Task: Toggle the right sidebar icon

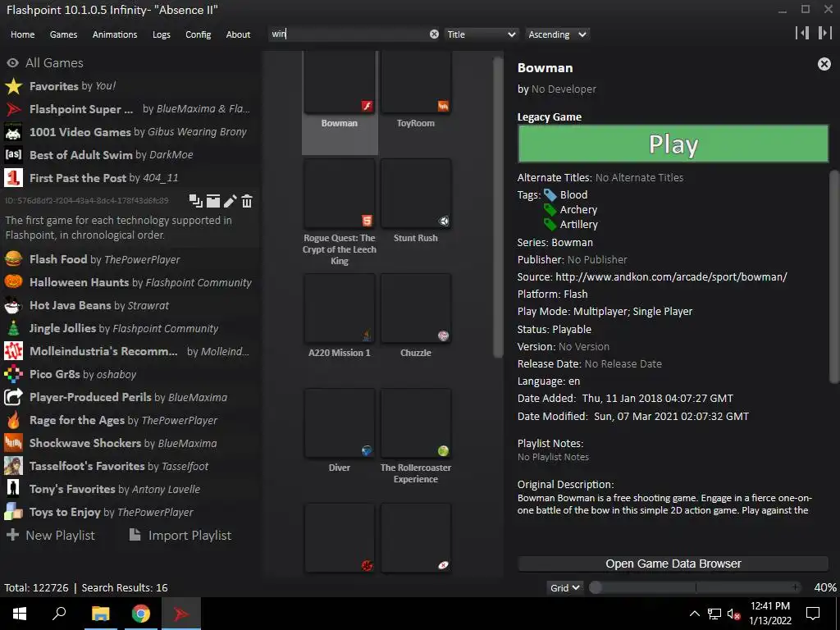Action: (x=824, y=33)
